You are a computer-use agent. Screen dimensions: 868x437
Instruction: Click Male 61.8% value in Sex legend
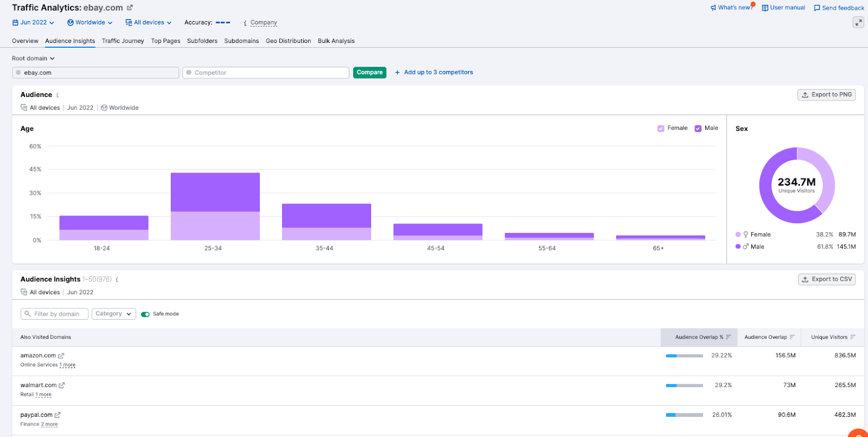(x=825, y=247)
